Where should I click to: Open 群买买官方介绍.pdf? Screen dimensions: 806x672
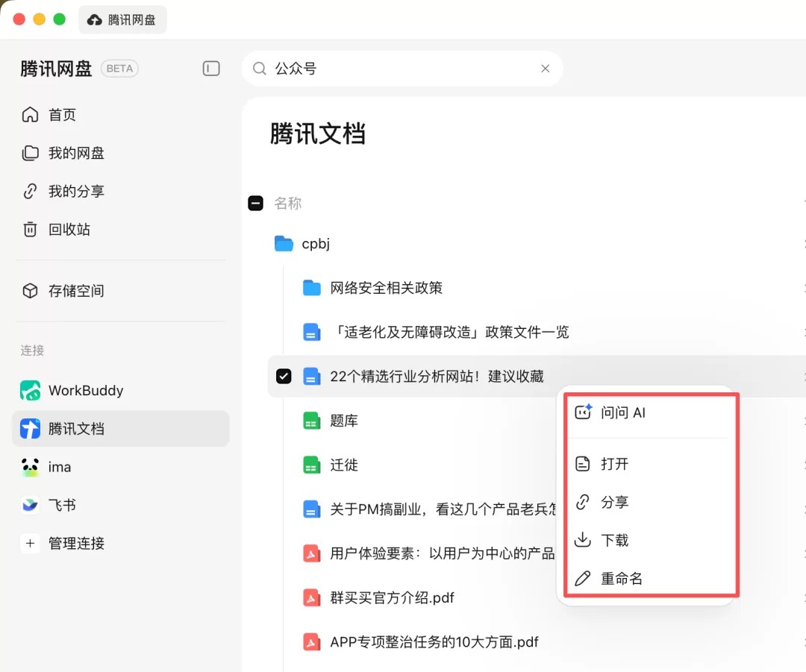coord(393,597)
